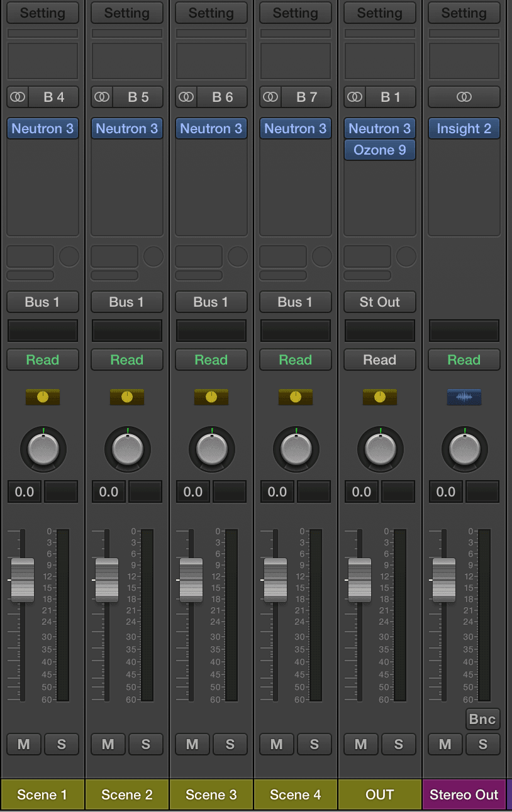This screenshot has height=812, width=512.
Task: Solo the Stereo Out channel
Action: tap(483, 744)
